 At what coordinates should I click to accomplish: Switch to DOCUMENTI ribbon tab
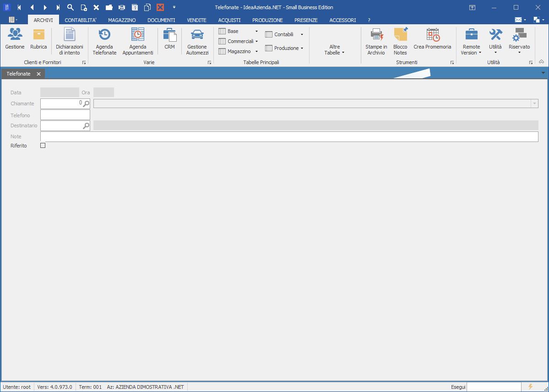162,20
